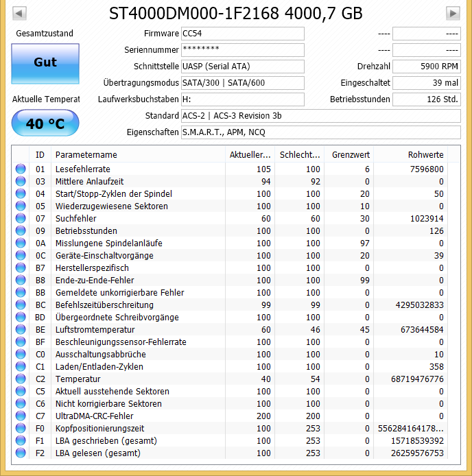Click status icon of Ende-zu-Ende-Fehler row
The image size is (472, 476).
pyautogui.click(x=21, y=280)
